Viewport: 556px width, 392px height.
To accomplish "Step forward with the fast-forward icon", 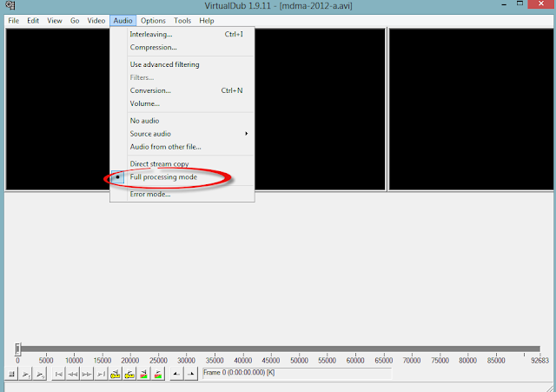I will [87, 374].
